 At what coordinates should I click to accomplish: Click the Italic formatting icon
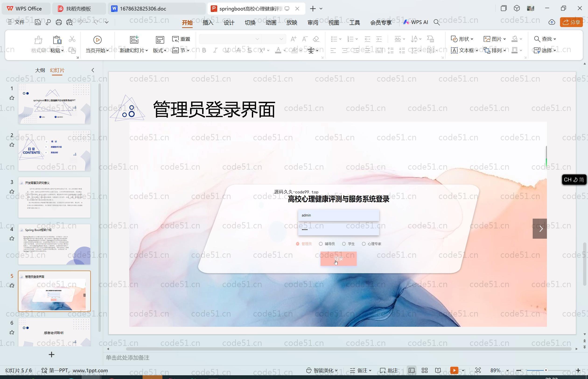pos(215,50)
